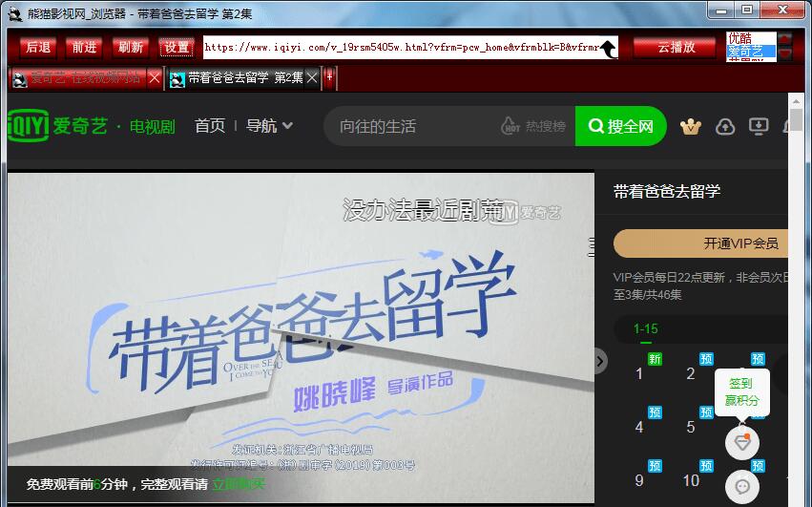Open the VIP crown icon
Image resolution: width=812 pixels, height=507 pixels.
click(690, 126)
